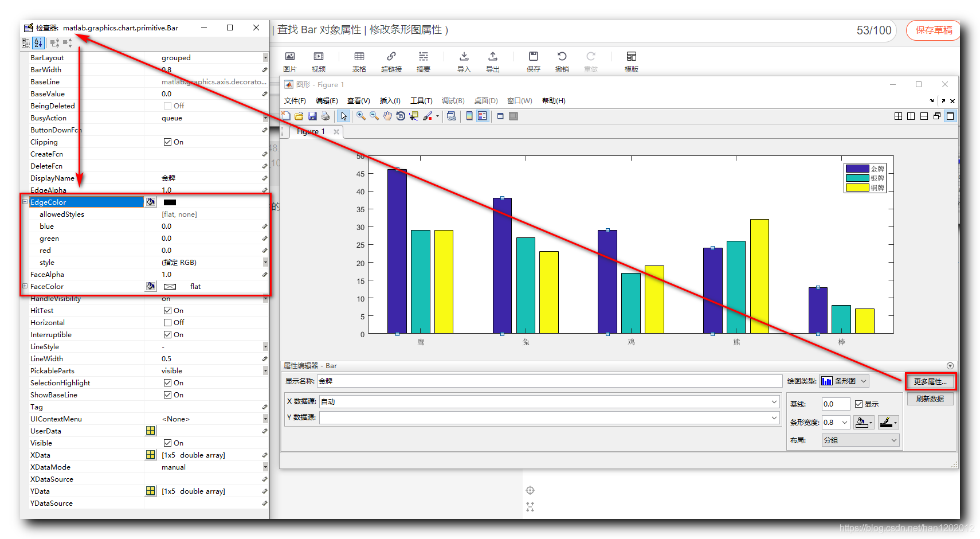Save the figure with the floppy disk icon
The height and width of the screenshot is (539, 980).
tap(312, 116)
